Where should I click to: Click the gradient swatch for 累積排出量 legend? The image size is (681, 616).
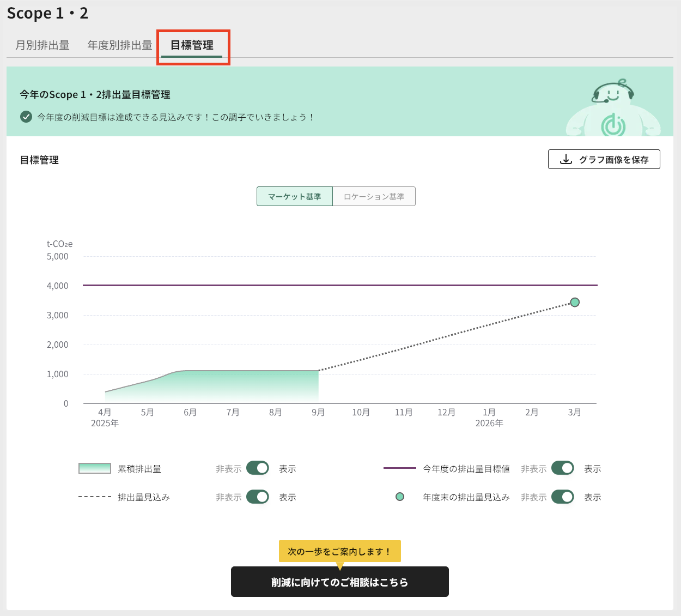94,468
